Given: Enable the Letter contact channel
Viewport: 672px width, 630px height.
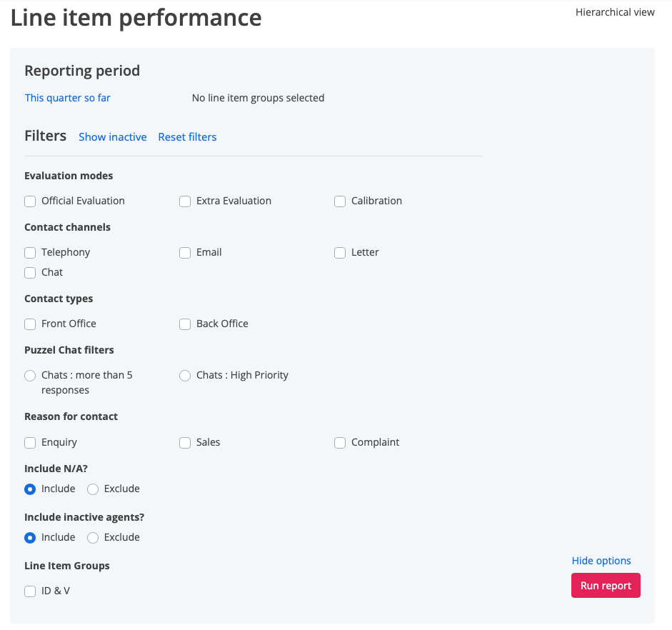Looking at the screenshot, I should click(x=340, y=253).
